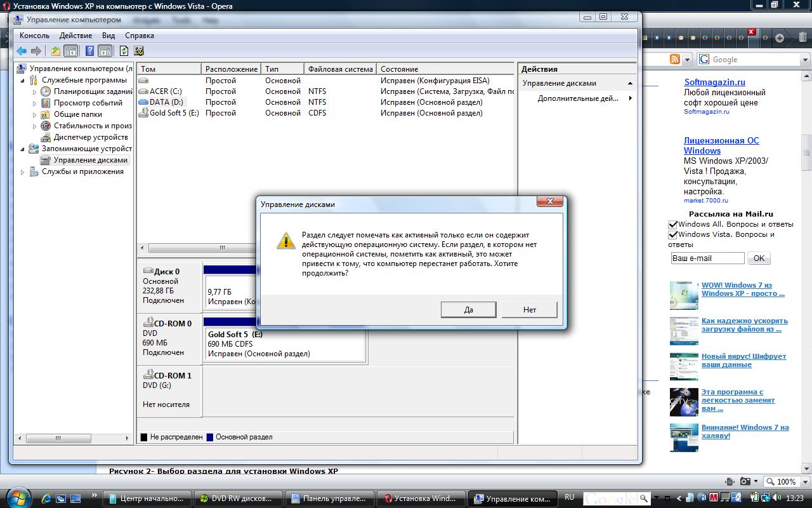
Task: Toggle the Actions pane show/hide toolbar icon
Action: 105,51
